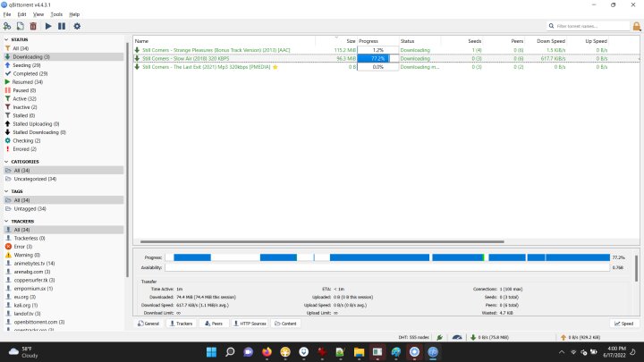The height and width of the screenshot is (362, 644).
Task: Select the Stalled Downloading (0) filter
Action: coord(64,132)
